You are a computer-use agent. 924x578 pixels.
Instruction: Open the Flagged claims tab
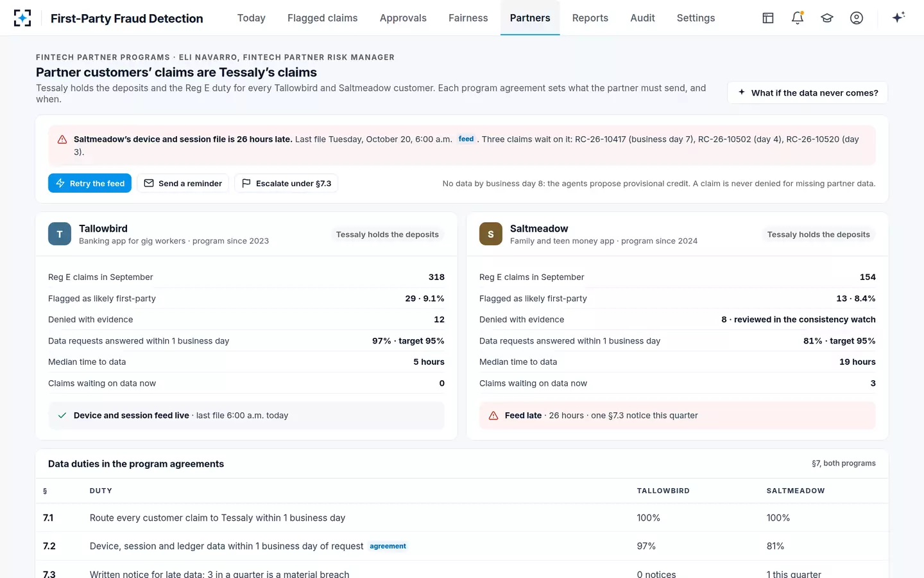[323, 18]
